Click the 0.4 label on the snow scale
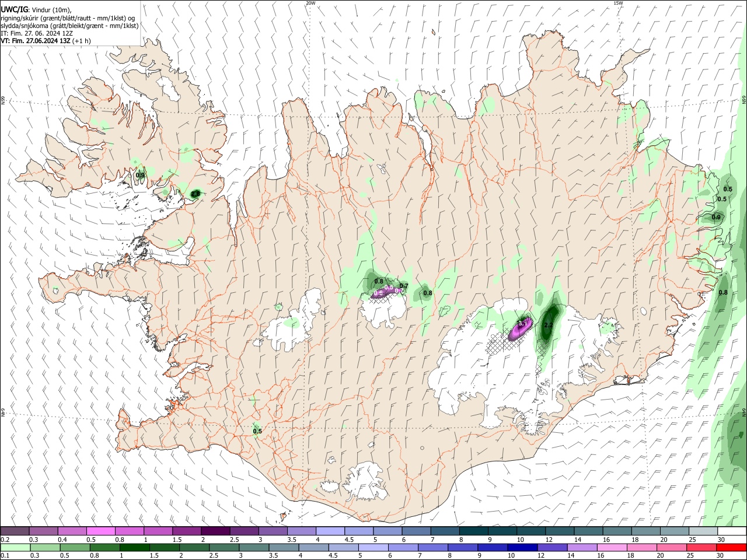 62,540
